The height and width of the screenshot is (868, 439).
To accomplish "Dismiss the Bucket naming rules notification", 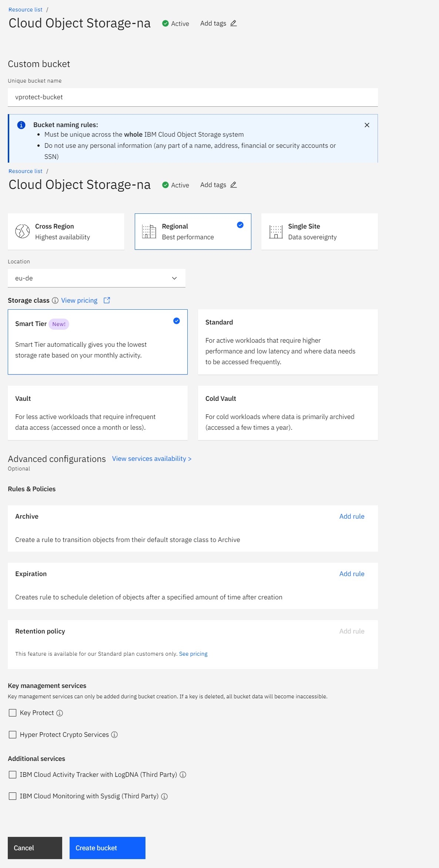I will [367, 125].
